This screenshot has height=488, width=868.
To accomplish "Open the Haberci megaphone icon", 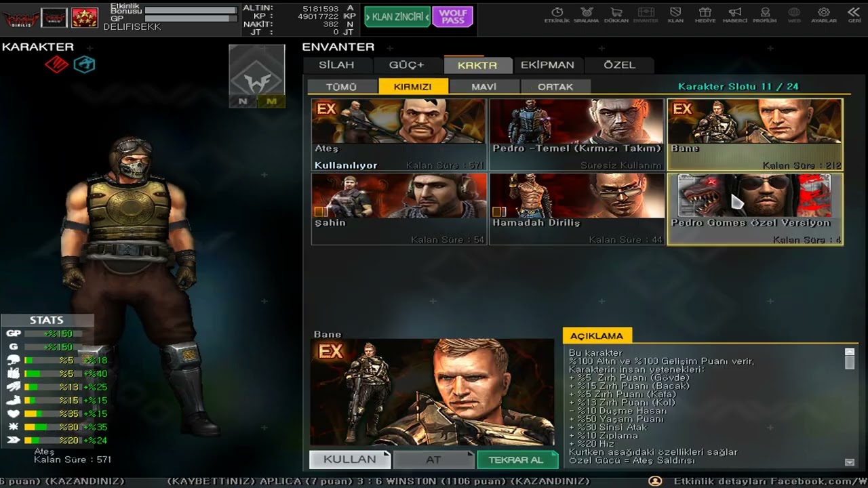I will click(734, 15).
